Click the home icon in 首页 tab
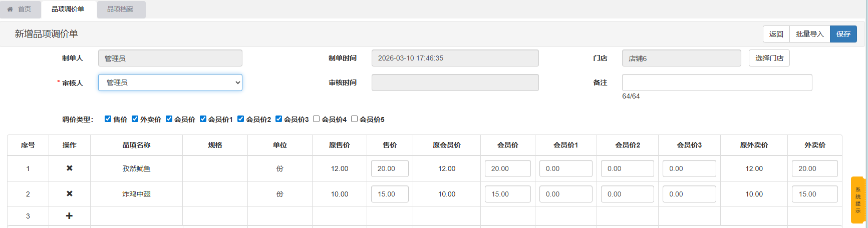868x228 pixels. (x=10, y=9)
